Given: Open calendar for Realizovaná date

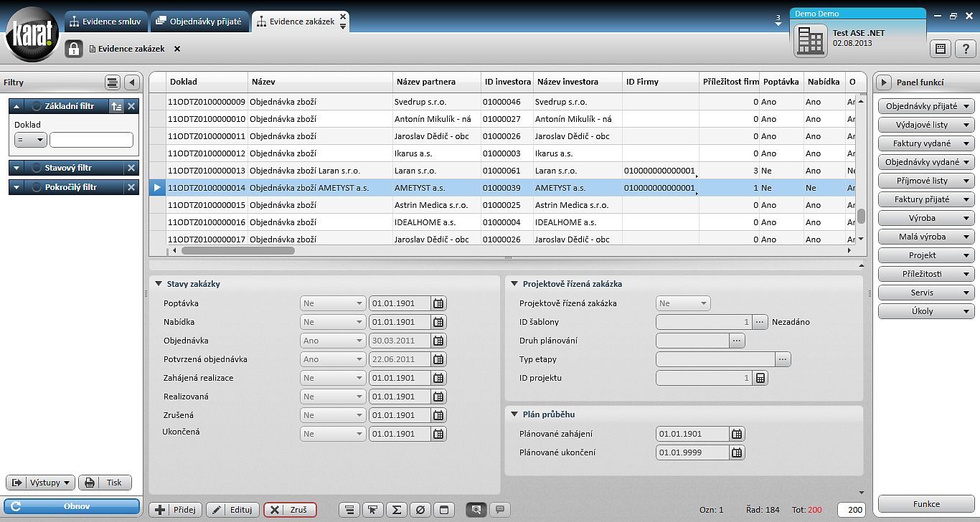Looking at the screenshot, I should pyautogui.click(x=438, y=397).
